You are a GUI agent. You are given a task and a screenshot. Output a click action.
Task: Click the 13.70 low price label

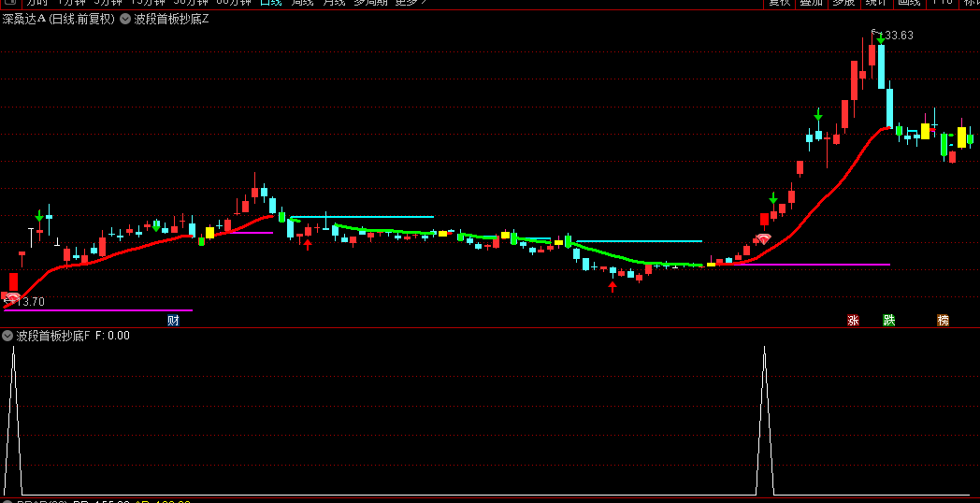tap(30, 302)
